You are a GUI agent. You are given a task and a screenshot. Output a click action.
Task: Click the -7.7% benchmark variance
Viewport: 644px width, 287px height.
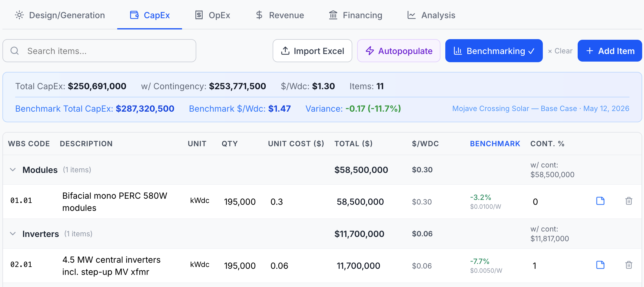(480, 261)
